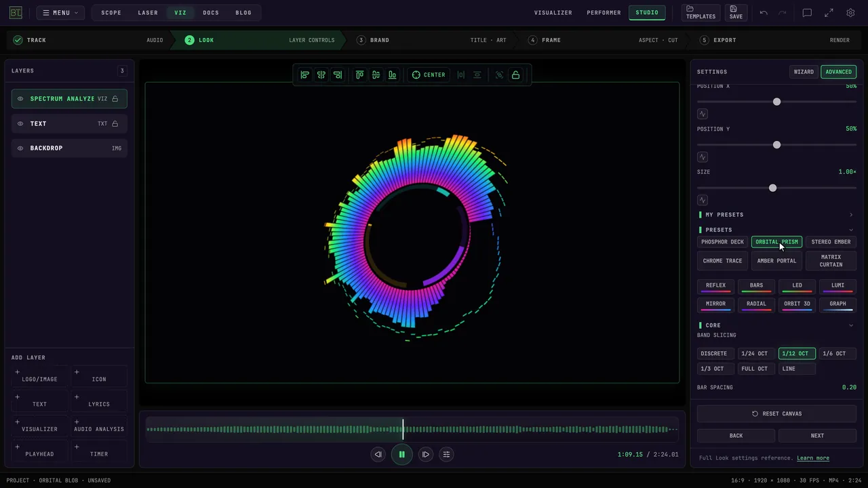The image size is (868, 488).
Task: Adjust the Position X slider
Action: click(x=776, y=102)
